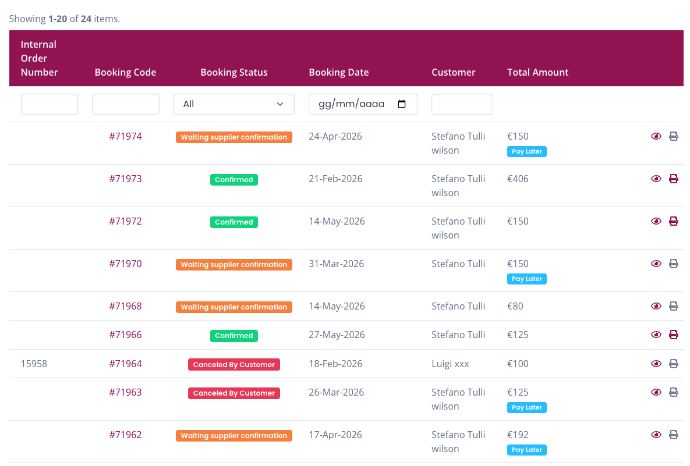View booking #71970 via eye icon
690x466 pixels.
pos(656,264)
